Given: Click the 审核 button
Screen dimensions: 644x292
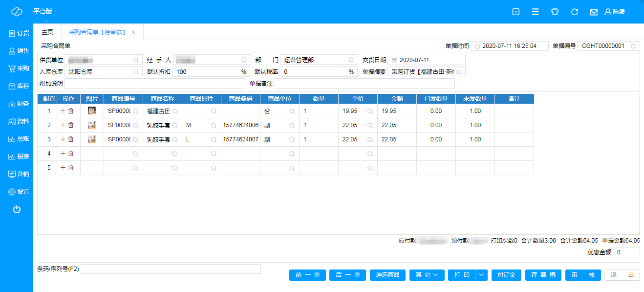Looking at the screenshot, I should (583, 275).
